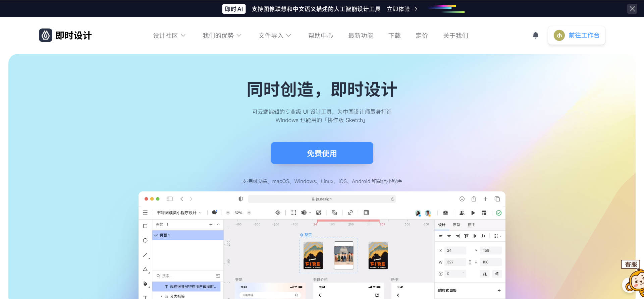The width and height of the screenshot is (644, 299).
Task: Open the boolean operations dropdown arrow
Action: pyautogui.click(x=310, y=213)
